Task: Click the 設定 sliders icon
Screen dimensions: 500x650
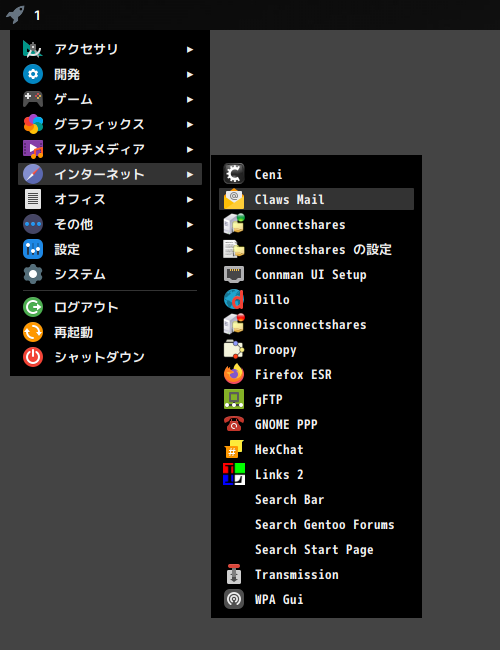Action: pyautogui.click(x=33, y=249)
